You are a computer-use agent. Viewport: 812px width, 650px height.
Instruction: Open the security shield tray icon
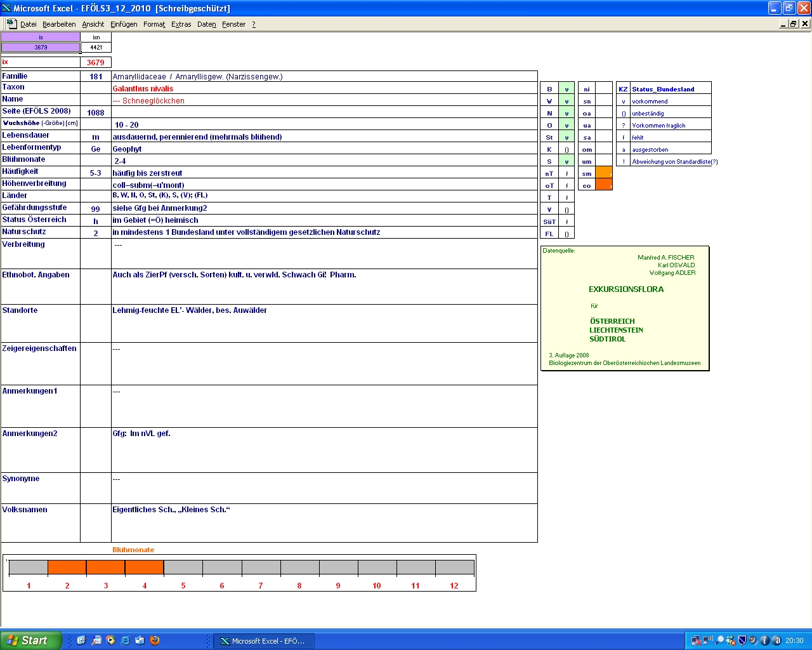[x=742, y=640]
